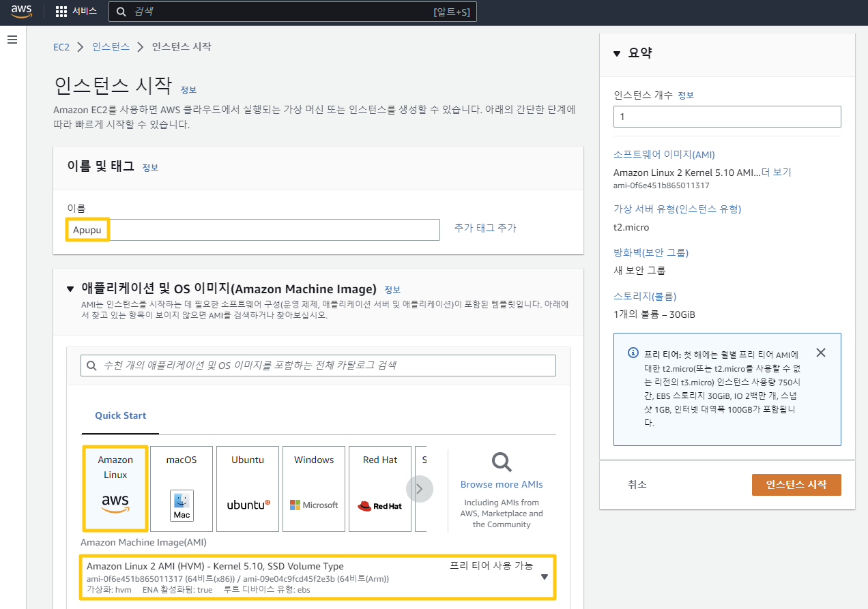Screen dimensions: 868x609
Task: Go to 인스턴스 breadcrumb link
Action: click(x=111, y=47)
